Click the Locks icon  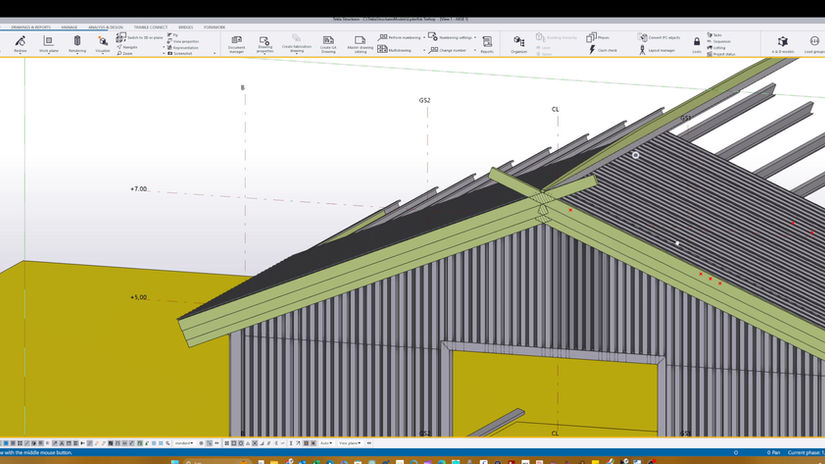point(697,44)
